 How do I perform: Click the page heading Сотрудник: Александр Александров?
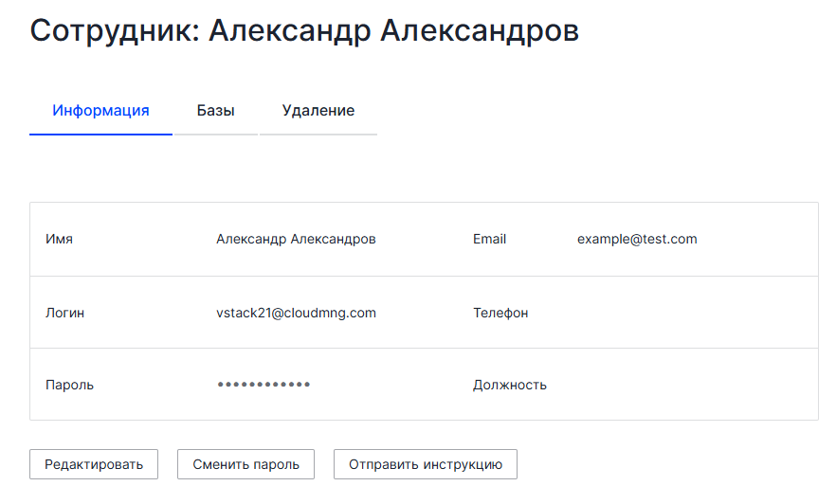click(x=304, y=31)
